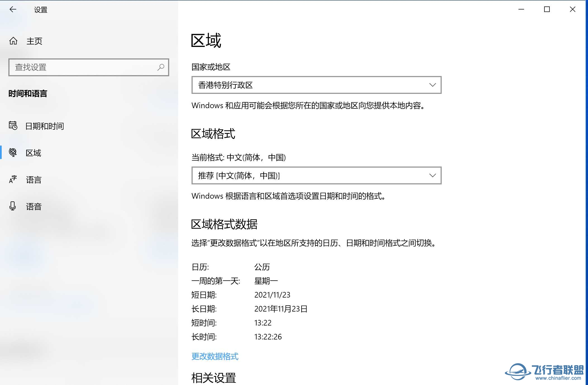Select 语言 in the sidebar
The width and height of the screenshot is (588, 385).
[34, 180]
